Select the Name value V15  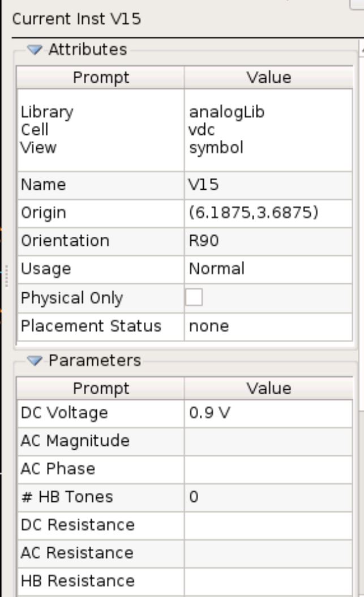click(226, 185)
